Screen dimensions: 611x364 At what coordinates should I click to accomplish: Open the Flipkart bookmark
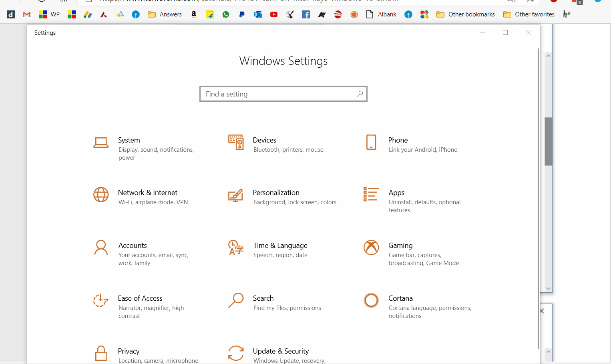click(210, 14)
